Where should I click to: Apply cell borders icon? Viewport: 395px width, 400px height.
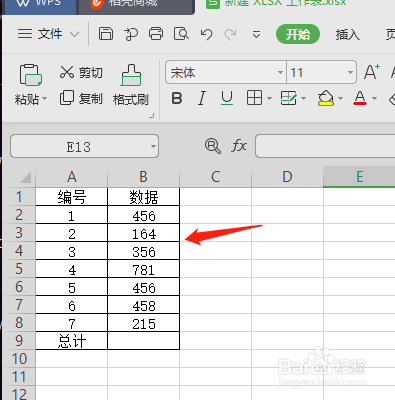click(x=254, y=98)
